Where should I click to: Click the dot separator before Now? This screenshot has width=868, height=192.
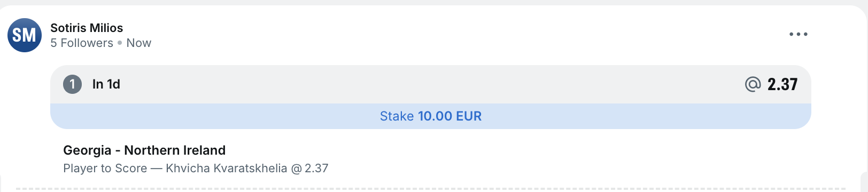coord(120,43)
